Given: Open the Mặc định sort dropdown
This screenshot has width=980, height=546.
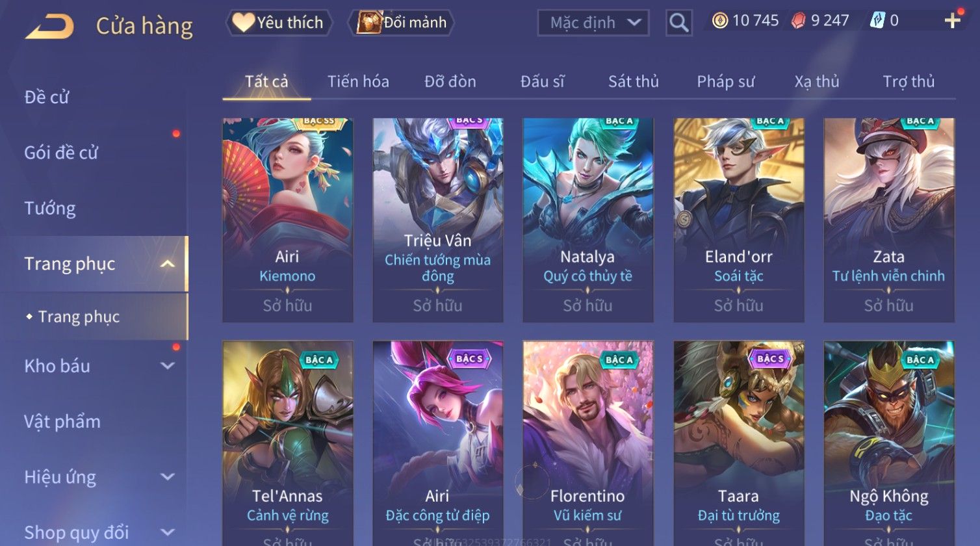Looking at the screenshot, I should point(593,23).
